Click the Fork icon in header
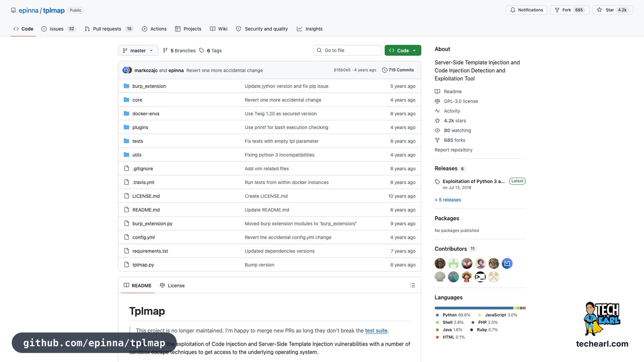 tap(557, 10)
